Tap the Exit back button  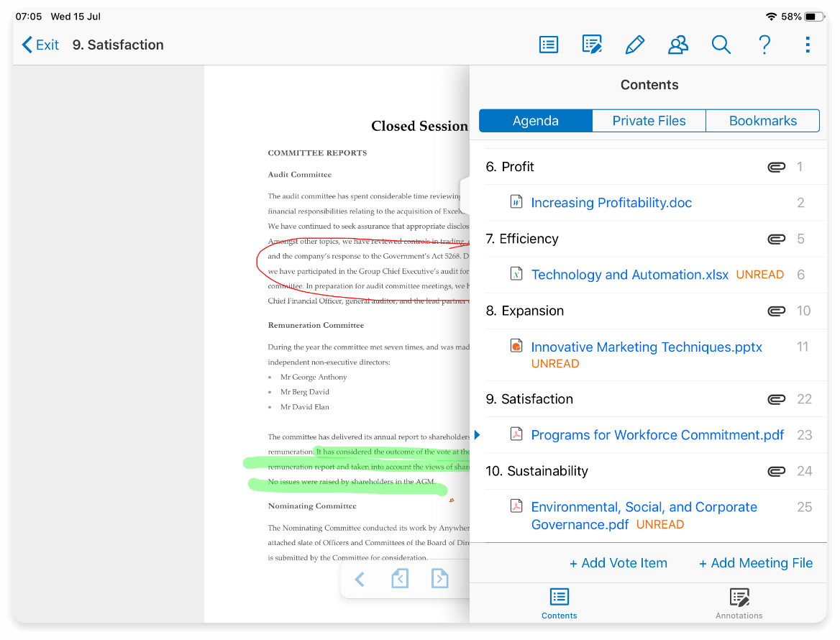(40, 45)
